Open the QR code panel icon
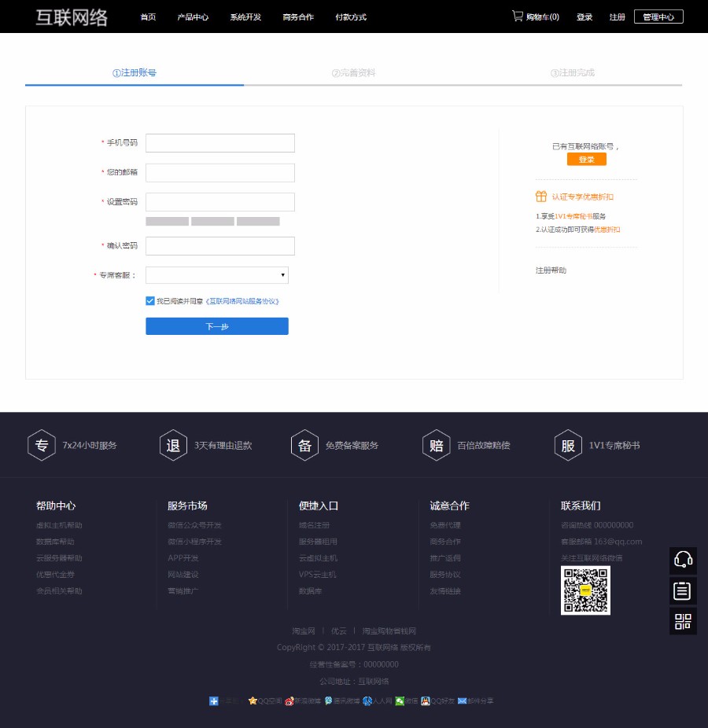708x728 pixels. pos(683,620)
